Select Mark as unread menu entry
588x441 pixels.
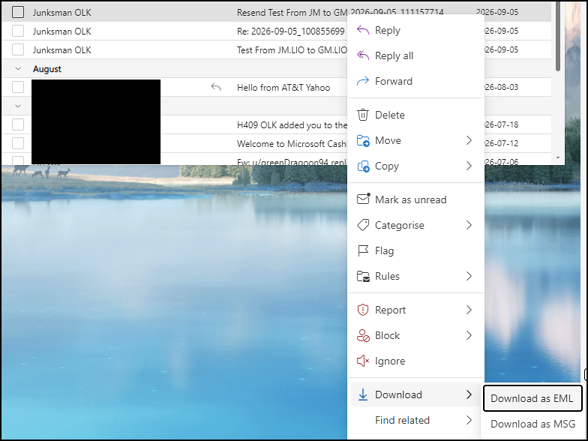[416, 200]
